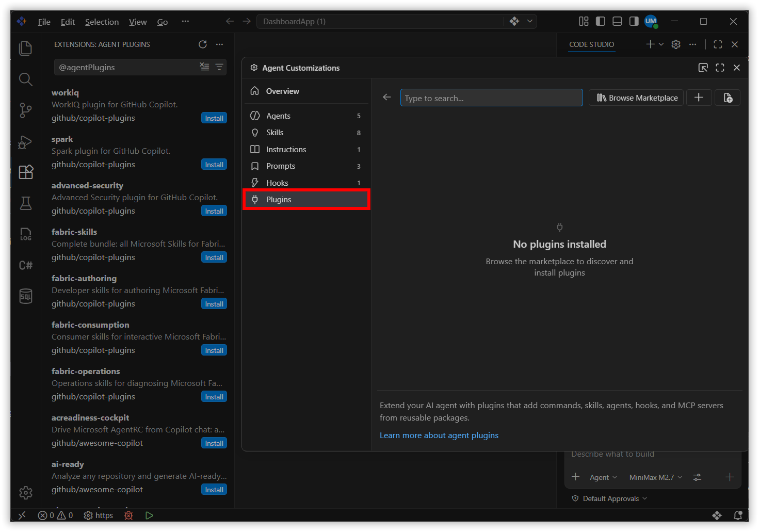759x532 pixels.
Task: Select Prompts customization category
Action: pos(306,166)
